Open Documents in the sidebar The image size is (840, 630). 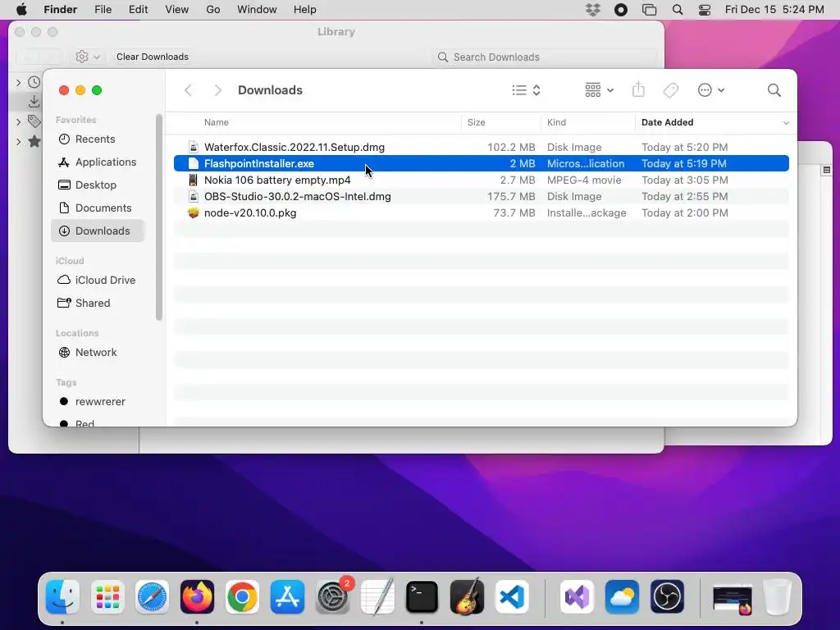tap(98, 208)
